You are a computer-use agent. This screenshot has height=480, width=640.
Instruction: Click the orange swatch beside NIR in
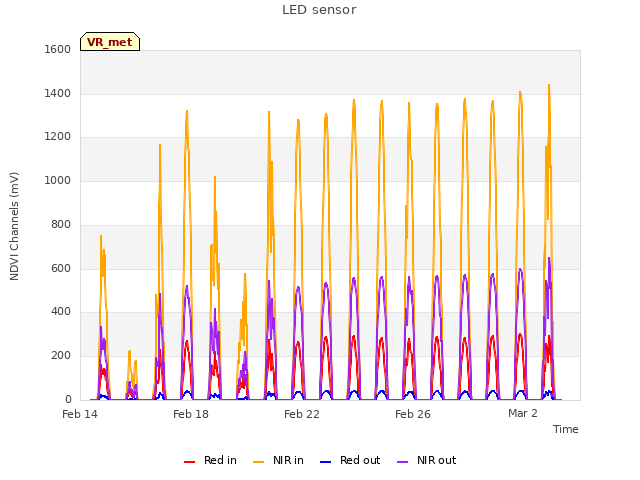[258, 462]
